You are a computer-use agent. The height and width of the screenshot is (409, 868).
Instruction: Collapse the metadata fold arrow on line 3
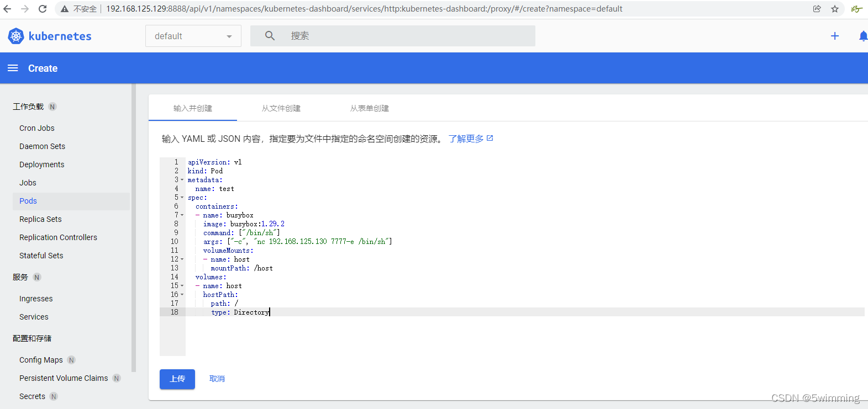point(182,180)
